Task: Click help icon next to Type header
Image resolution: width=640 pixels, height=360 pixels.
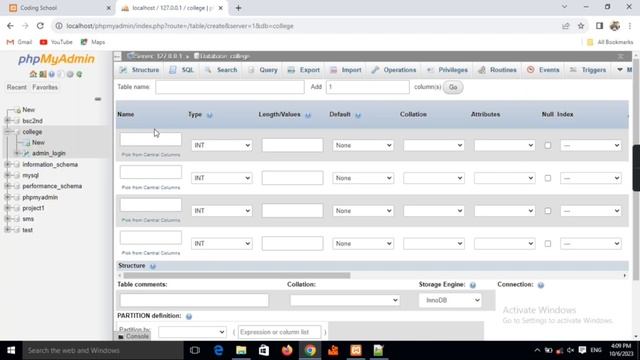Action: [209, 115]
